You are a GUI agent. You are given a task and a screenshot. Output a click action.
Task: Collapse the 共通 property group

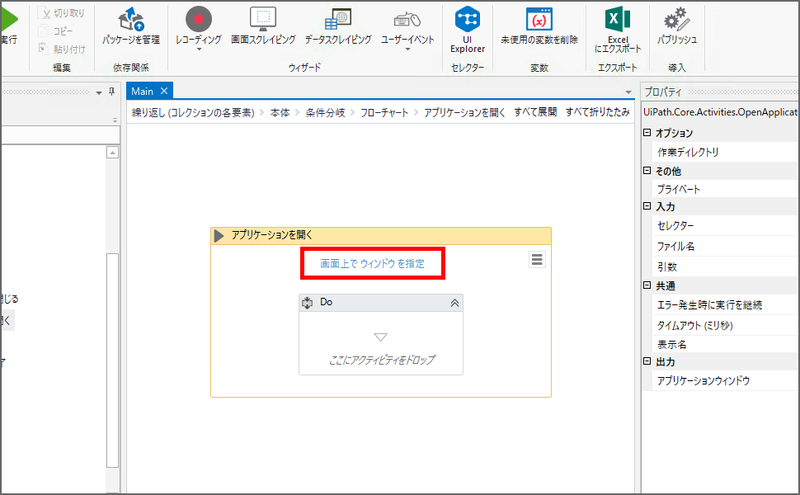click(x=647, y=285)
